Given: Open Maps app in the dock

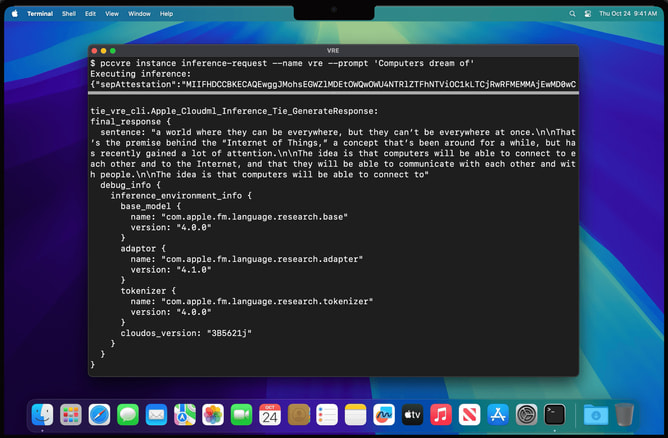Looking at the screenshot, I should [x=185, y=415].
